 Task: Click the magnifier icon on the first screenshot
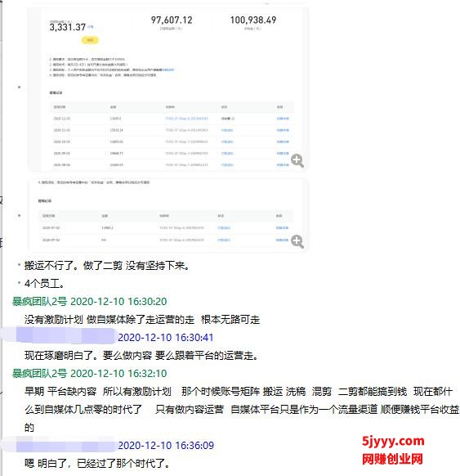pos(297,160)
